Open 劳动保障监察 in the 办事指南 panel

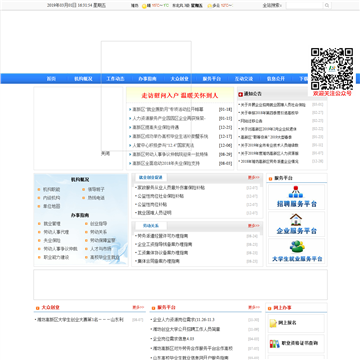pyautogui.click(x=103, y=240)
